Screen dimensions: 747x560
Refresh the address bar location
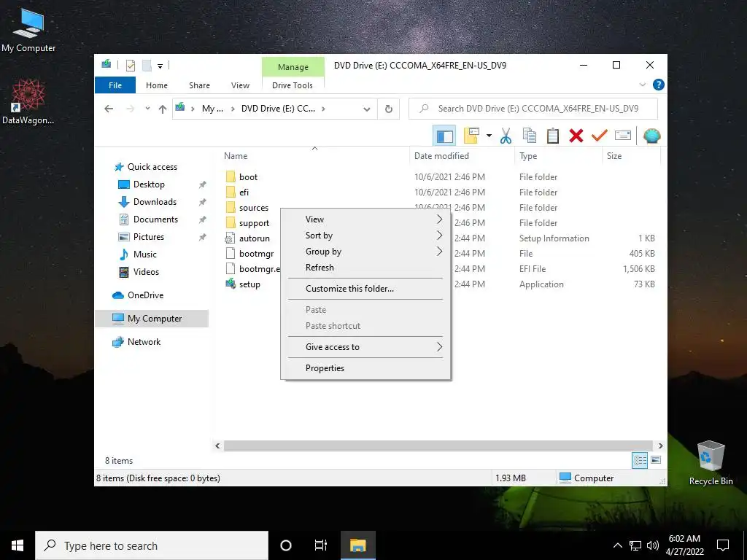pos(389,109)
